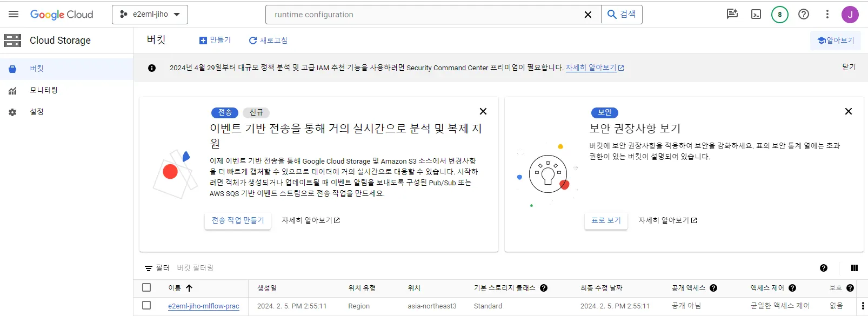This screenshot has width=868, height=316.
Task: Click the 신규 tag chip
Action: (256, 112)
